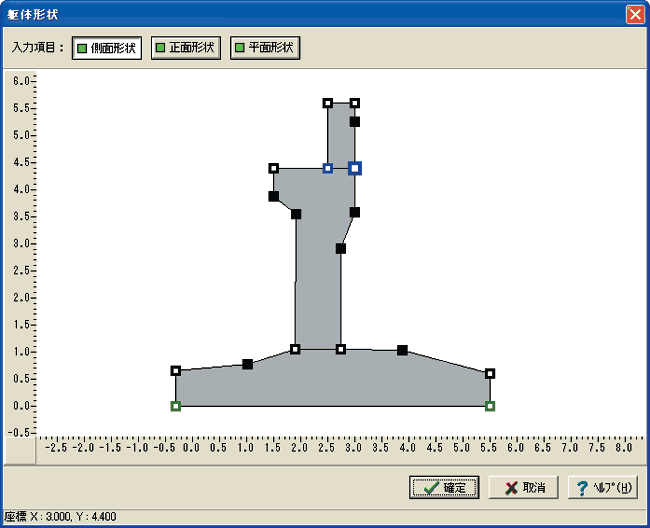Screen dimensions: 650x528
Task: Select the top-right white handle of the parapet at Y 5.6
Action: point(354,103)
